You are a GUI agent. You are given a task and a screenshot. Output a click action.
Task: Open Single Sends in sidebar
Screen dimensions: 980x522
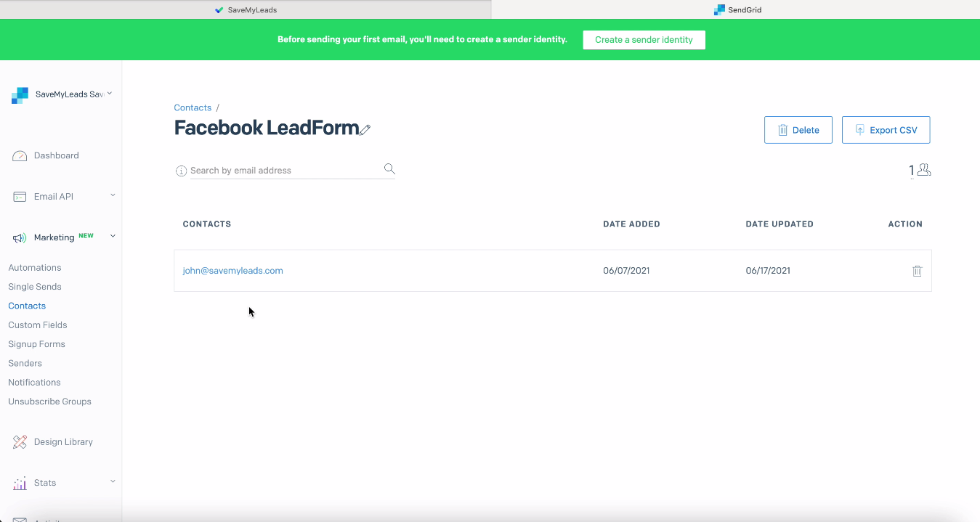pos(35,287)
